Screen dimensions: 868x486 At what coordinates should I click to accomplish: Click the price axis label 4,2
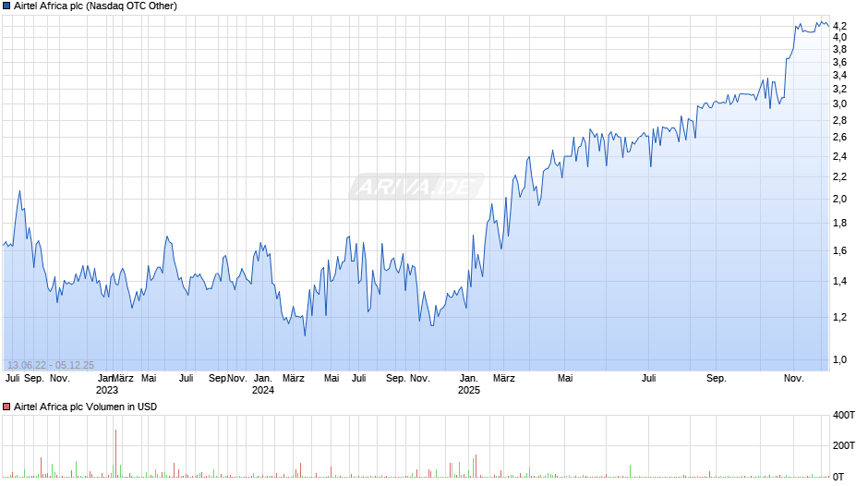click(839, 26)
